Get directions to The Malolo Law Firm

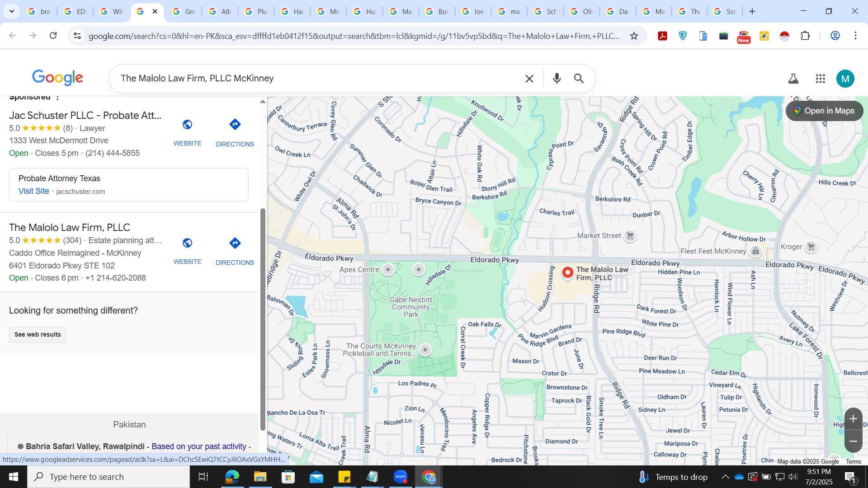235,243
